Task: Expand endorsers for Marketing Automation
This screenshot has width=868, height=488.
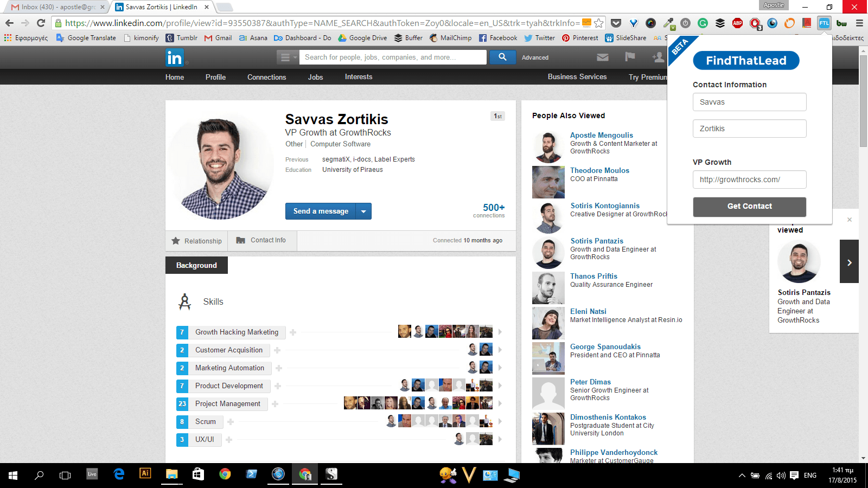Action: tap(500, 368)
